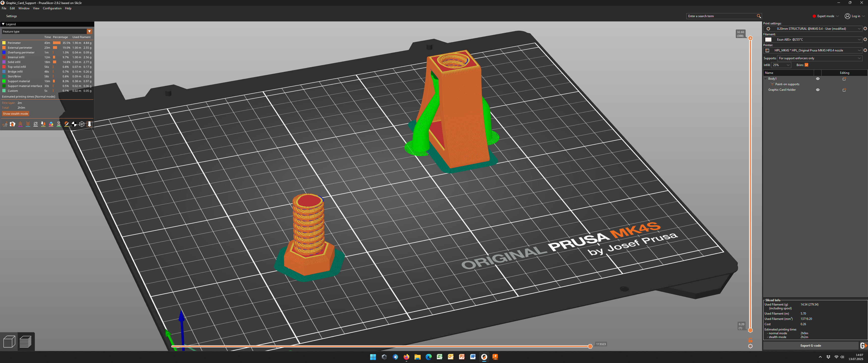Toggle center of gravity icon

(74, 124)
